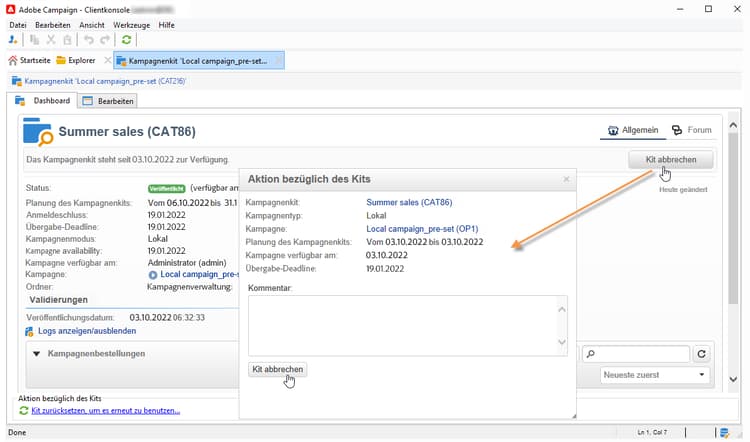Screen dimensions: 750x442
Task: Close the Kampagnenkit workspace tab
Action: click(278, 61)
